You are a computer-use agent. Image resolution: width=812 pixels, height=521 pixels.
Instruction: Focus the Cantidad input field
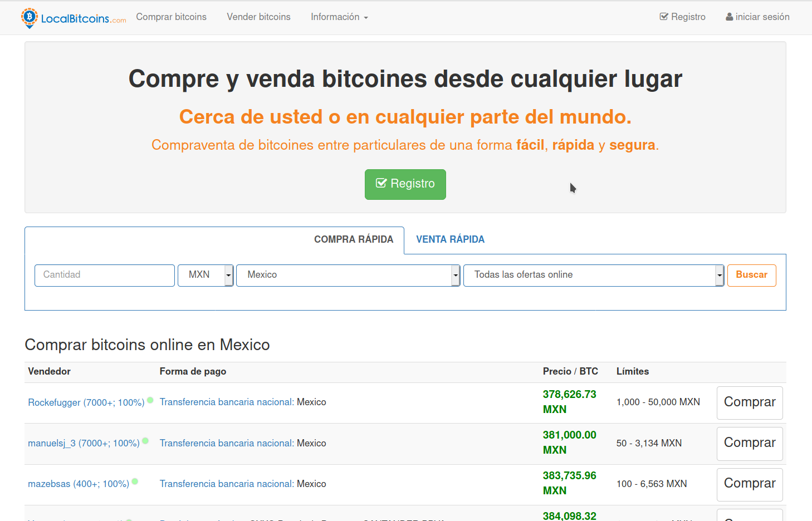(105, 276)
